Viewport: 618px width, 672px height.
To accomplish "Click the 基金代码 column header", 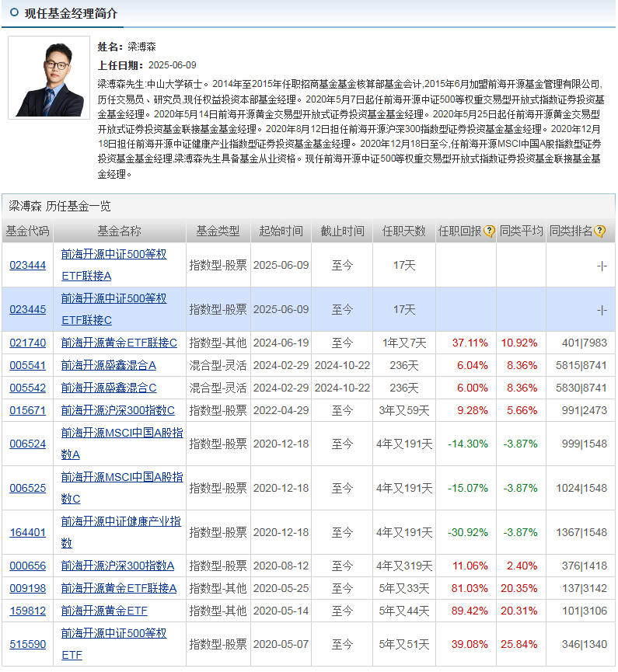I will 27,232.
